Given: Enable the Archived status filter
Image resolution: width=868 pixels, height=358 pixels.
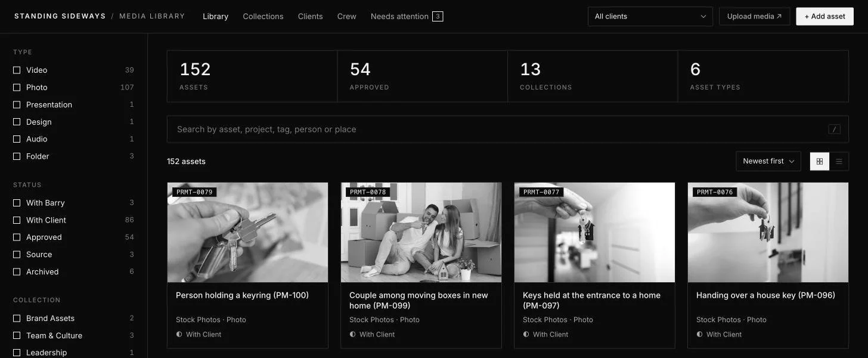Looking at the screenshot, I should pos(17,272).
